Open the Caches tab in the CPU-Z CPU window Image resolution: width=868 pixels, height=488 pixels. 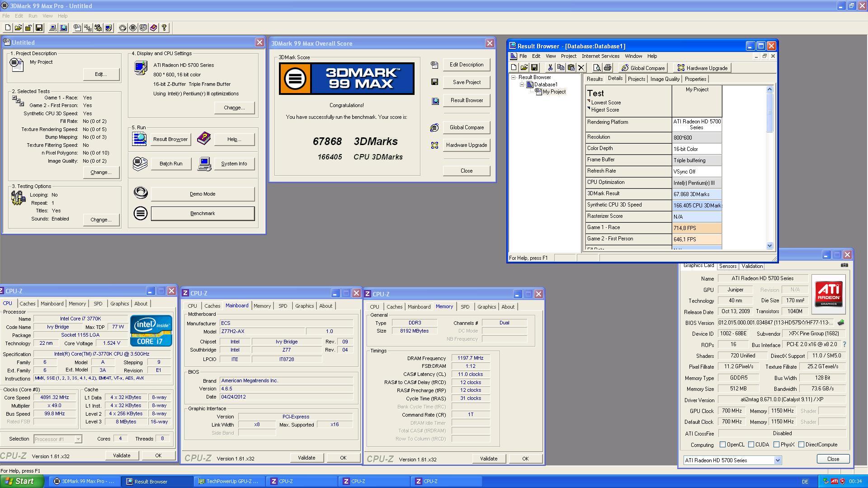click(x=27, y=304)
